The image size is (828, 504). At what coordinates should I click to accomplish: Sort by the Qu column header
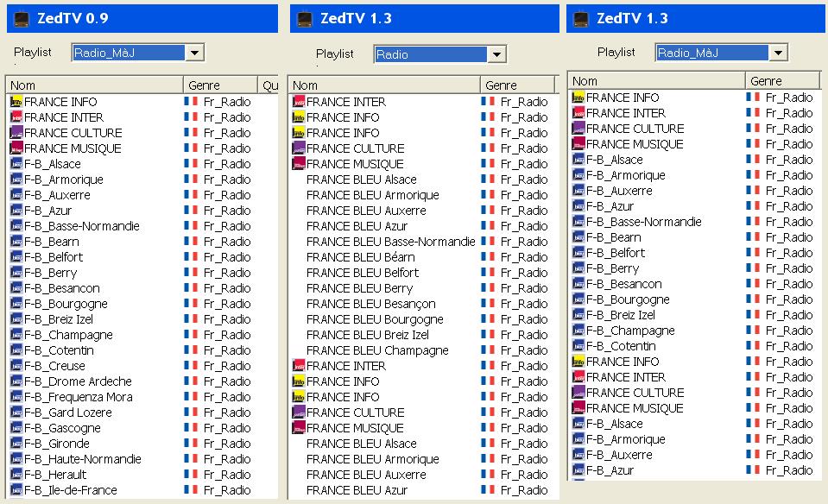tap(269, 85)
